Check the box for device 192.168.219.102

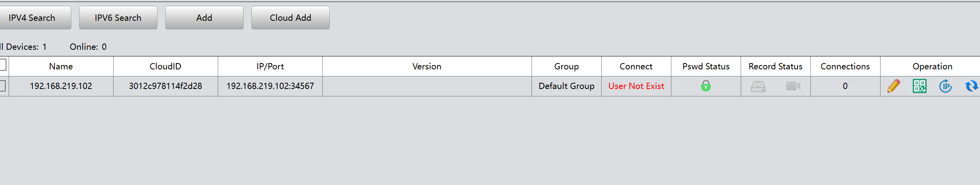2,86
